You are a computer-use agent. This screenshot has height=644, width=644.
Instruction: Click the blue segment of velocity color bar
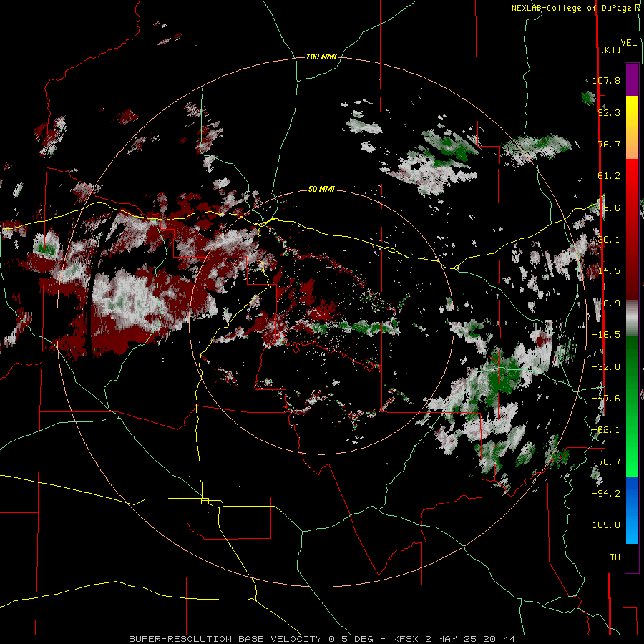pyautogui.click(x=632, y=510)
